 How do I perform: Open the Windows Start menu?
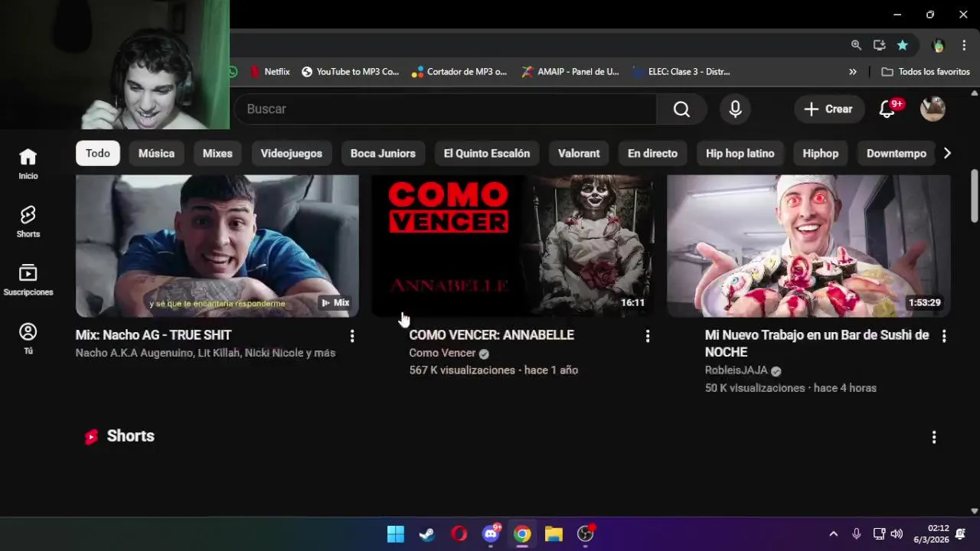pos(396,534)
